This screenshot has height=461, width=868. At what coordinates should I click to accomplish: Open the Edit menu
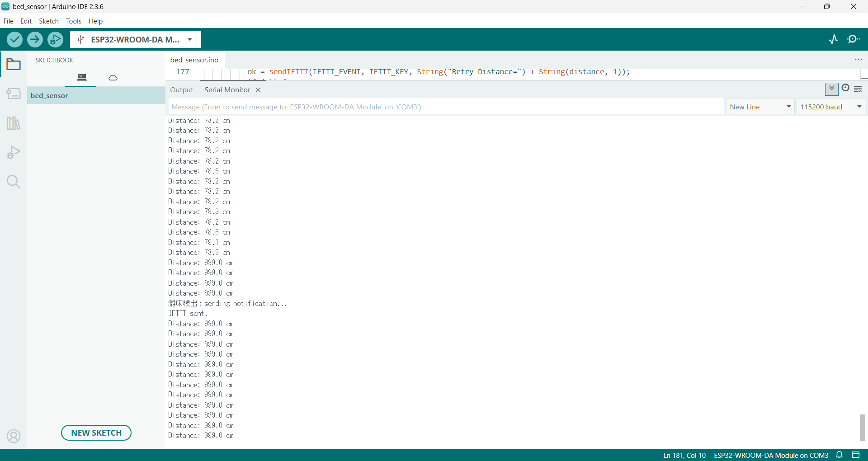[x=26, y=21]
